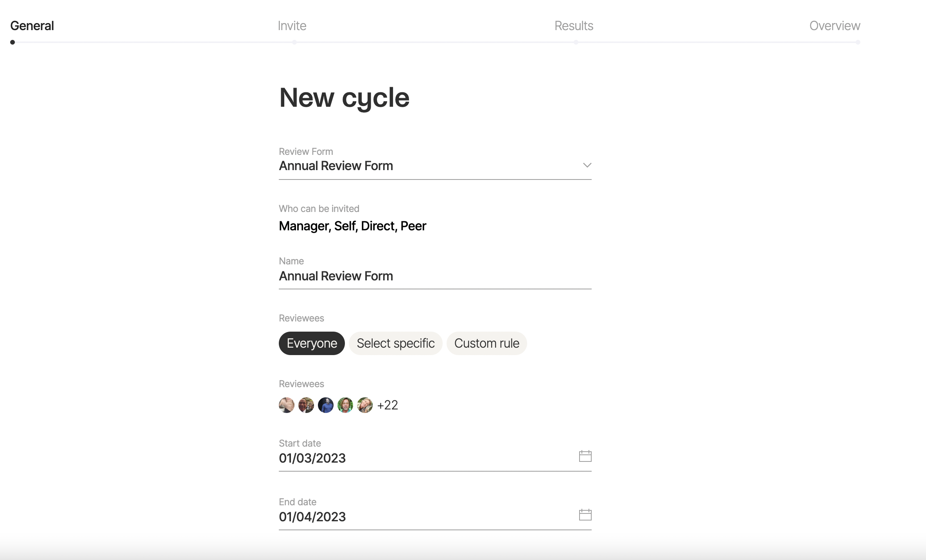
Task: Click the Name input field
Action: coord(435,276)
